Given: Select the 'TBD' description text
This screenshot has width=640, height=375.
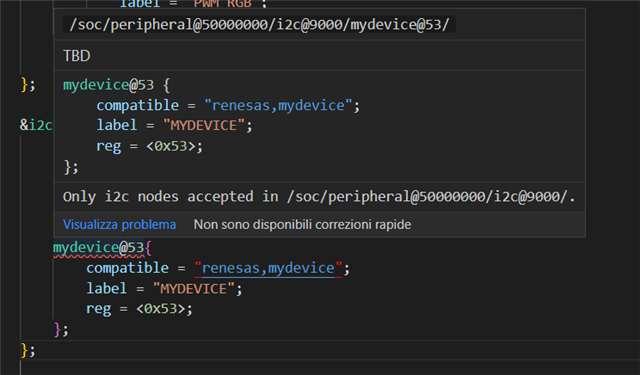Looking at the screenshot, I should 77,55.
